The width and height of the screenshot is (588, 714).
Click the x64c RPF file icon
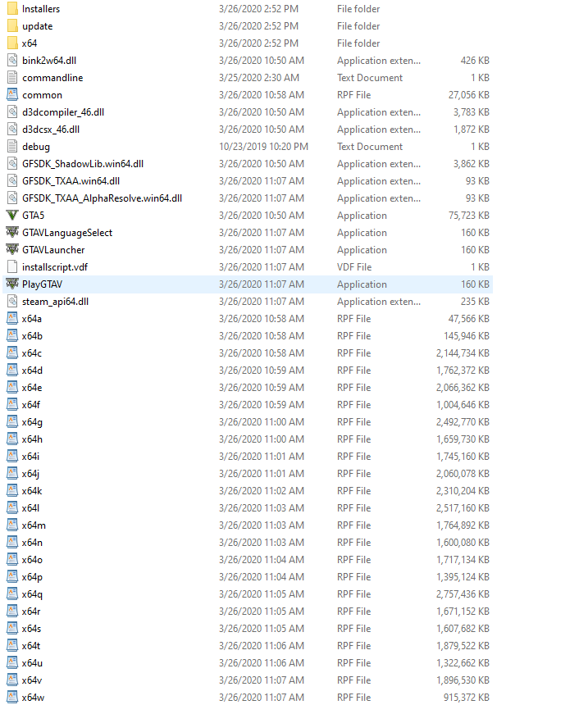13,353
